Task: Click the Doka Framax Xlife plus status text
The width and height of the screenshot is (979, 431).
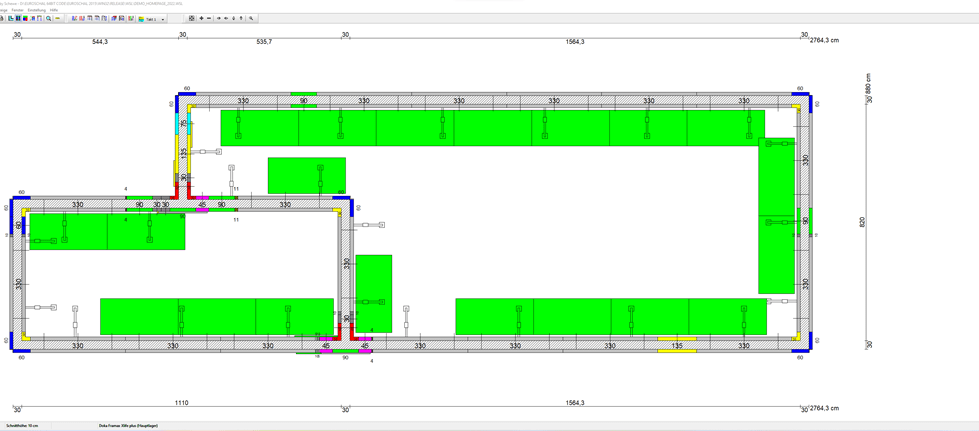Action: click(x=128, y=425)
